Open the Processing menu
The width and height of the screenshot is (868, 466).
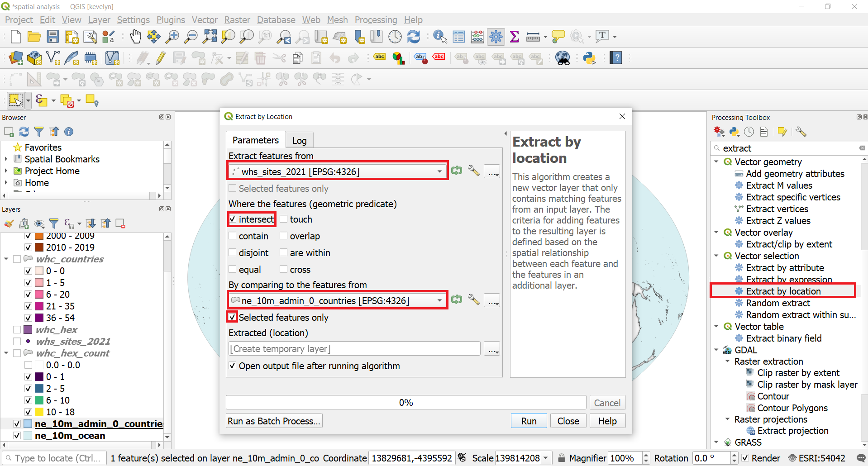click(376, 20)
